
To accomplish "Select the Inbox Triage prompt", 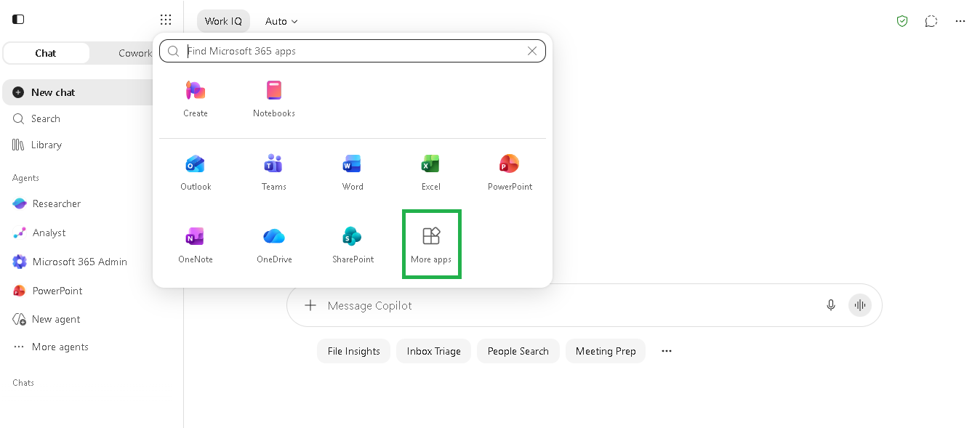I will tap(434, 351).
